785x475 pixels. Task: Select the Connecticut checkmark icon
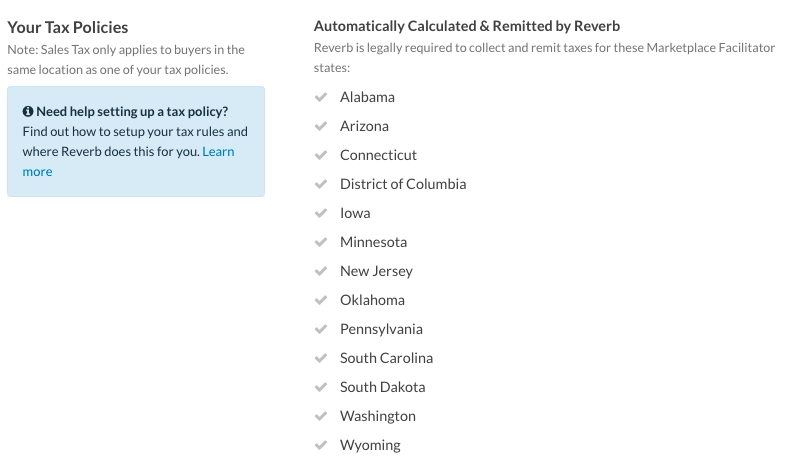tap(321, 155)
